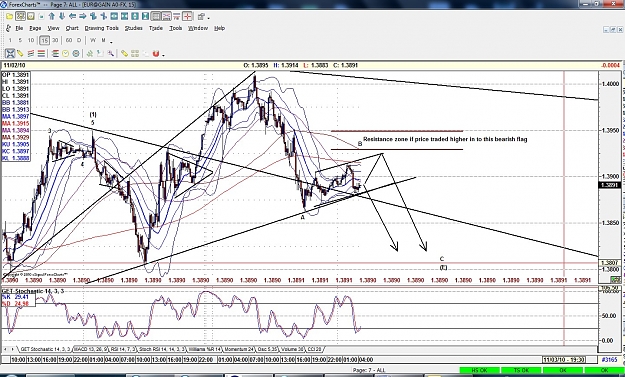The height and width of the screenshot is (377, 625).
Task: Open the Studies menu
Action: coord(134,28)
